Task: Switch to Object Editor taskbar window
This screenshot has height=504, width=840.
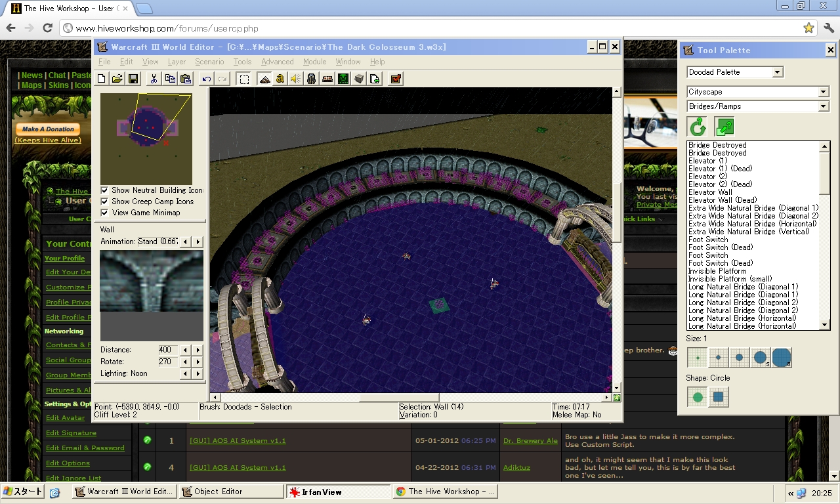Action: pos(230,492)
